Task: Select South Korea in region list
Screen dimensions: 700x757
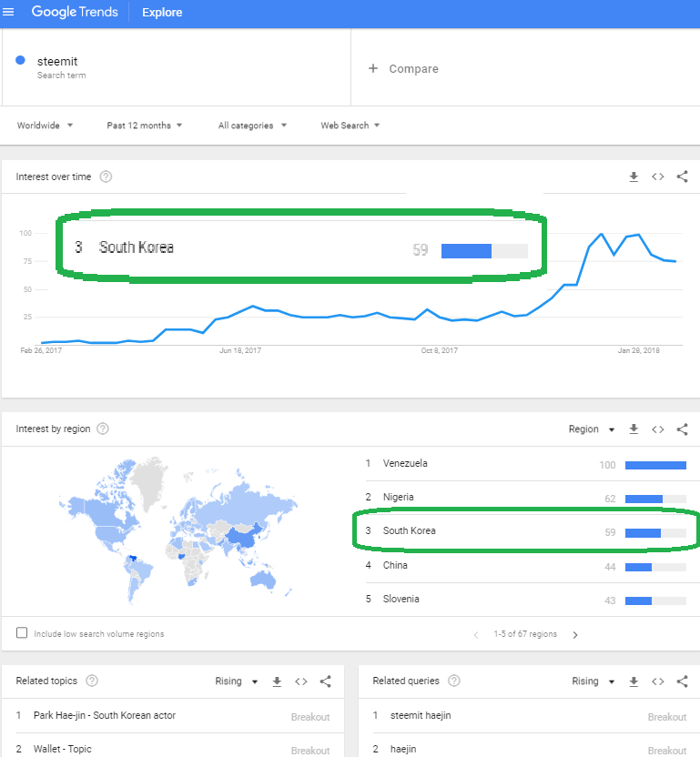Action: [x=525, y=531]
